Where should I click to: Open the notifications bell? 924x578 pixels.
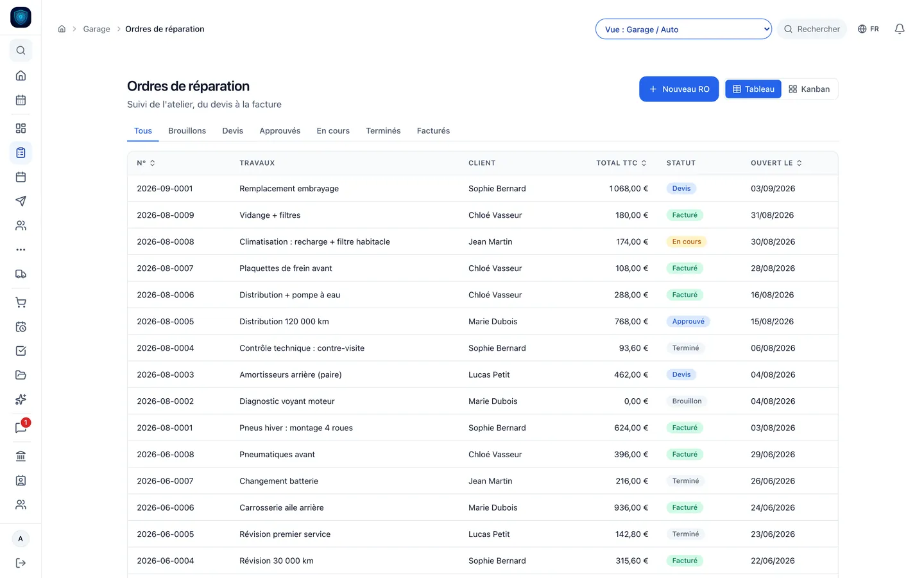(900, 29)
